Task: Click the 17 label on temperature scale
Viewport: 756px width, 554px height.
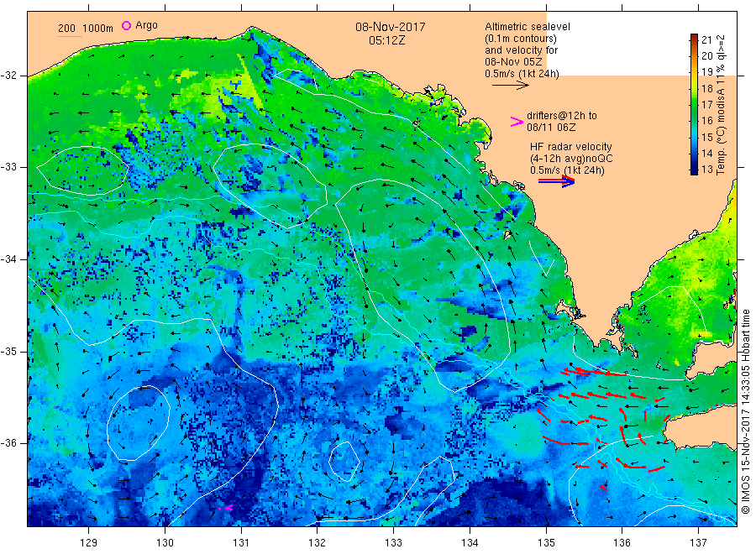Action: pyautogui.click(x=706, y=105)
